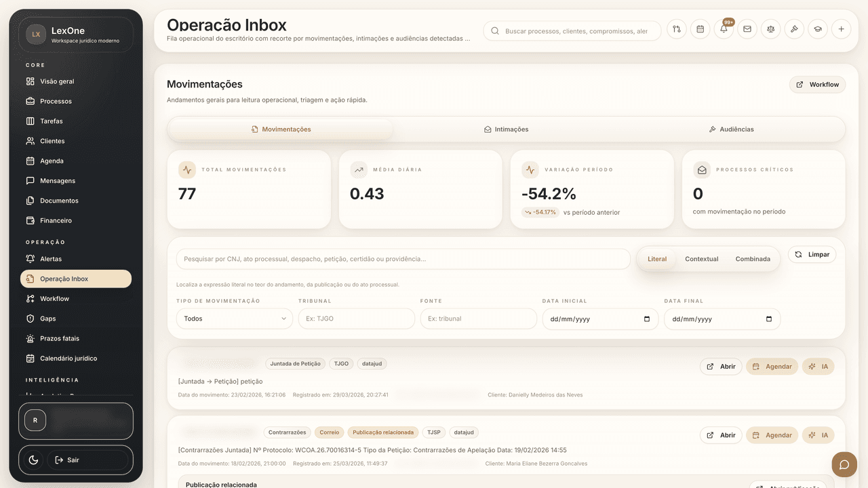Toggle dark mode with the moon icon
868x488 pixels.
[x=33, y=460]
